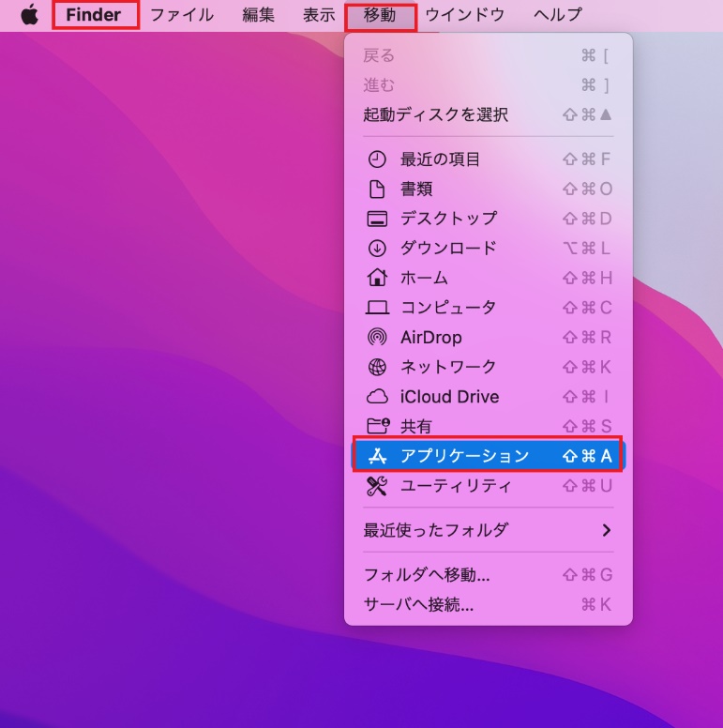
Task: Click the globe icon beside ネットワーク
Action: tap(377, 367)
